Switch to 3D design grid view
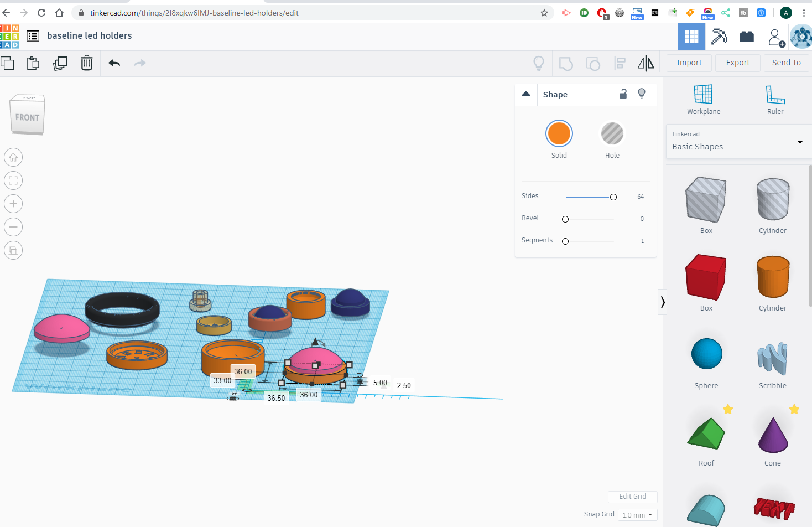 691,37
